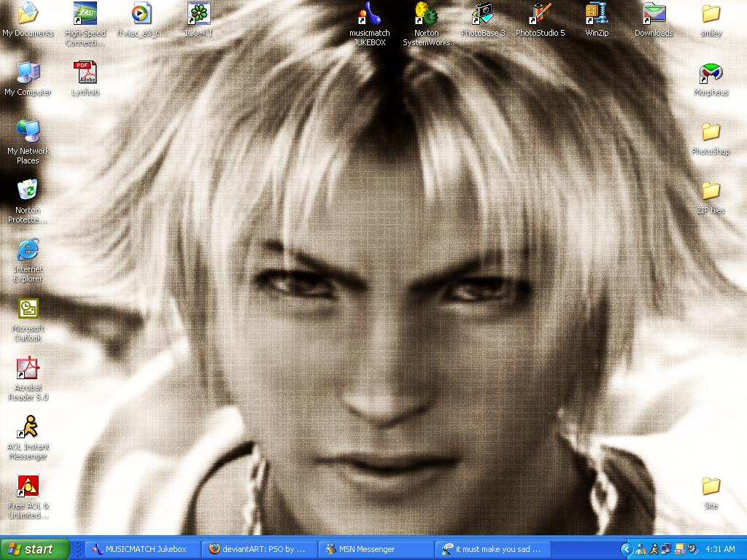Select the Lynfiniti Adobe PDF icon

coord(85,72)
